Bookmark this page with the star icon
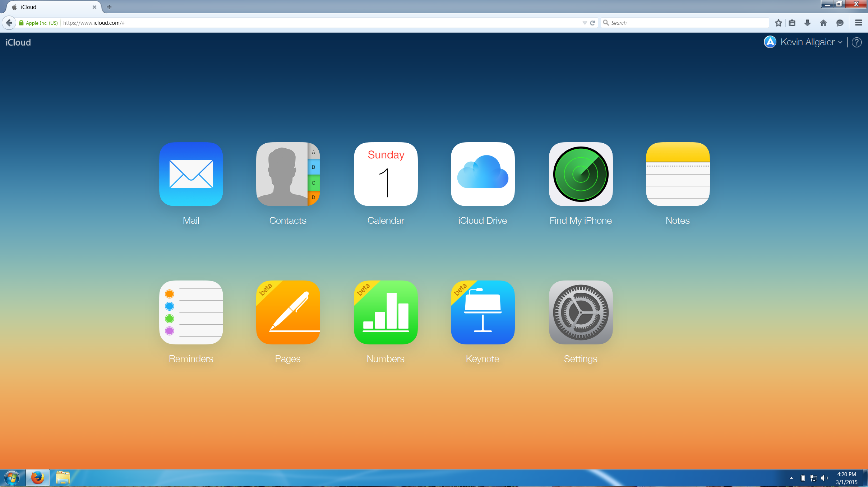The width and height of the screenshot is (868, 487). pos(779,23)
